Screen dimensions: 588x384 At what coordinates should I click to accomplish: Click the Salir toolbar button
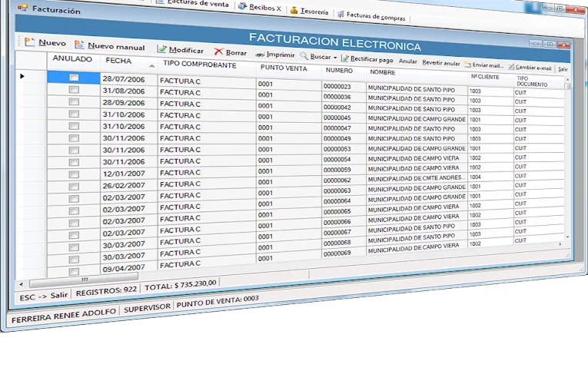[563, 69]
